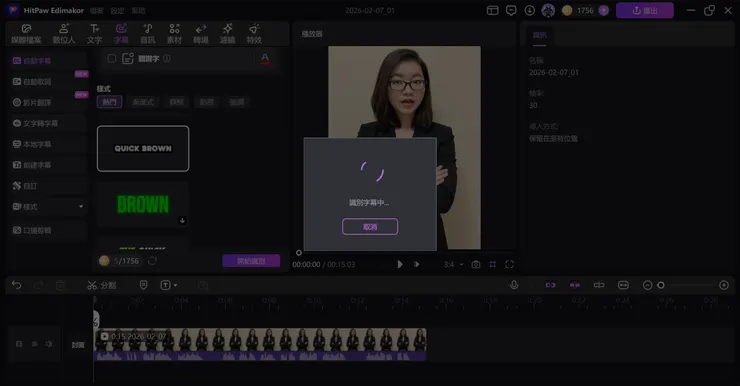
Task: Click the 匯出 export button
Action: (645, 10)
